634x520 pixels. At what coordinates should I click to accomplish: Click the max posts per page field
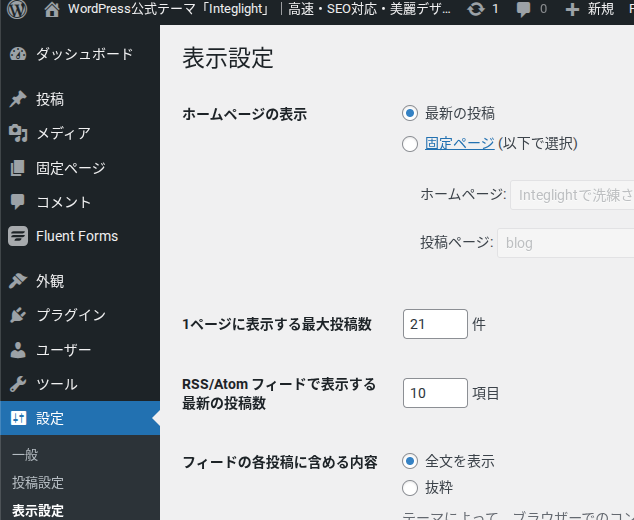(x=435, y=324)
